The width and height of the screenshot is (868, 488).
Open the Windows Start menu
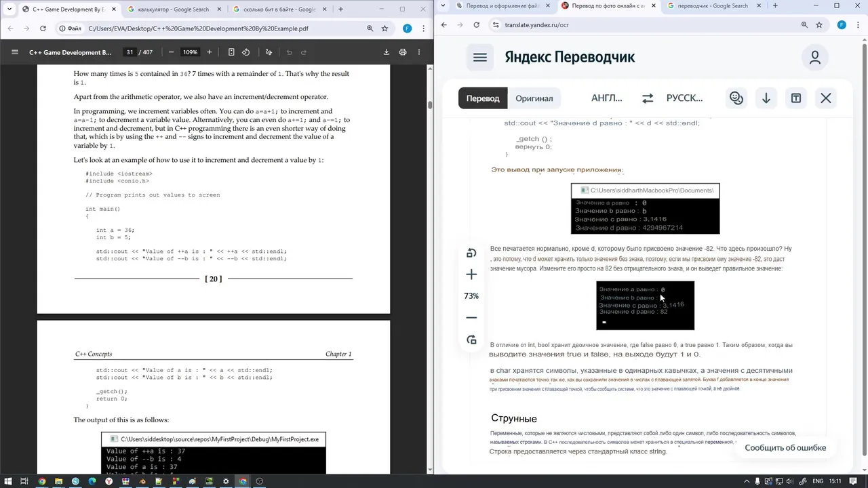(7, 481)
